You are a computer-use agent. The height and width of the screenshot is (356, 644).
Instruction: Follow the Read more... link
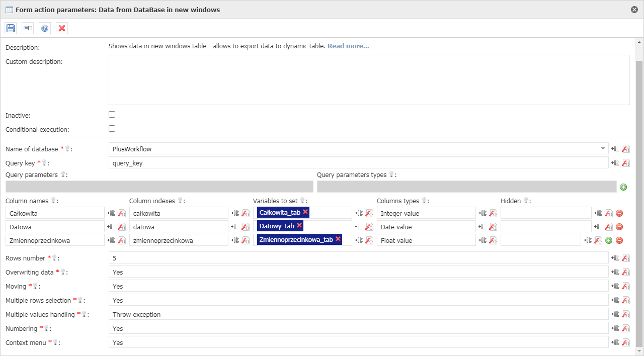tap(348, 46)
